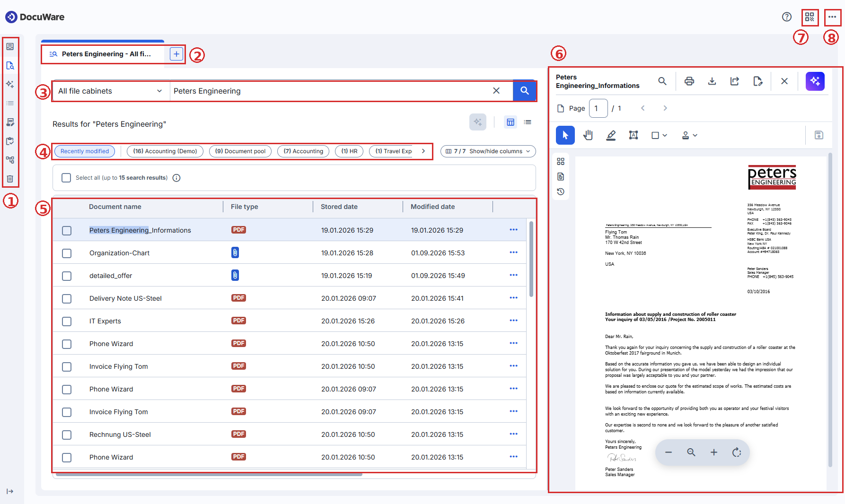Filter by (7) Accounting chip
845x504 pixels.
click(303, 151)
